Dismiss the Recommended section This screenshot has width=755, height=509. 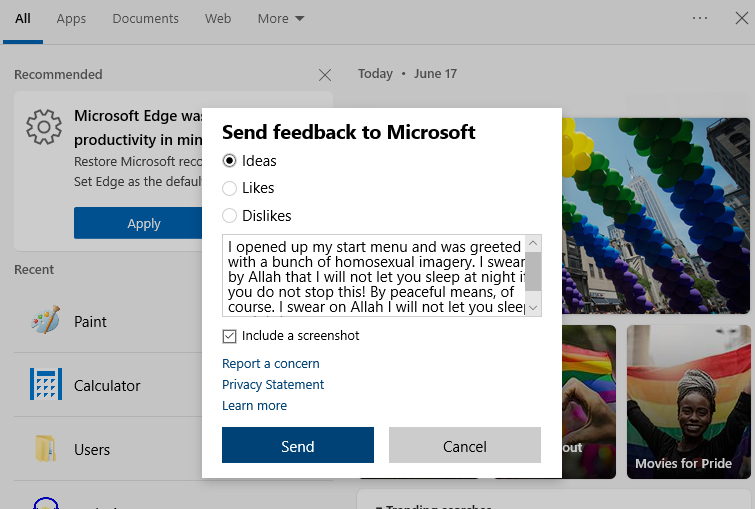pyautogui.click(x=325, y=75)
